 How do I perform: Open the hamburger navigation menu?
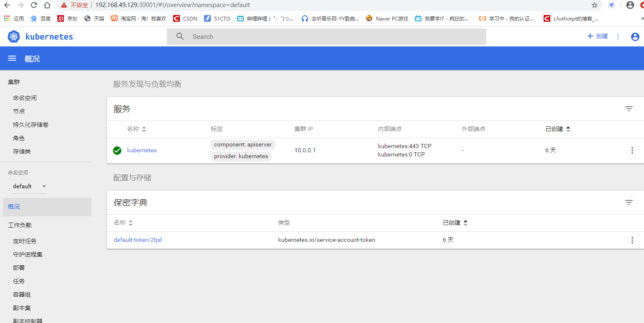(12, 59)
